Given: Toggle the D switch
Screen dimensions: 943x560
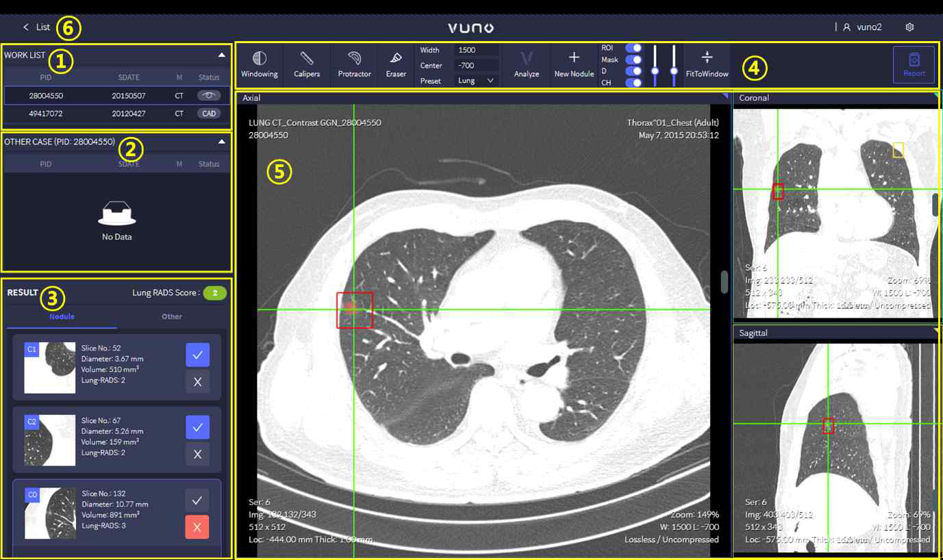Looking at the screenshot, I should pyautogui.click(x=634, y=71).
